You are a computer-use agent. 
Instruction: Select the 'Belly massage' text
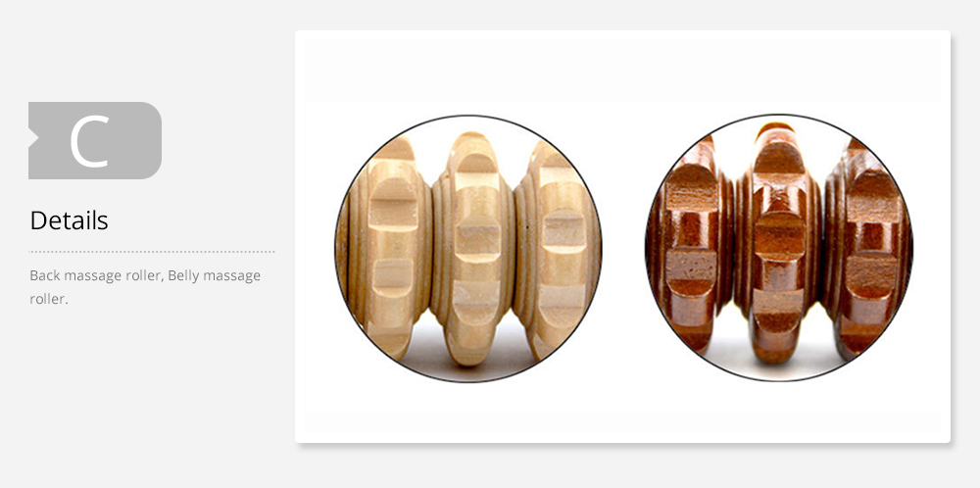click(x=215, y=275)
